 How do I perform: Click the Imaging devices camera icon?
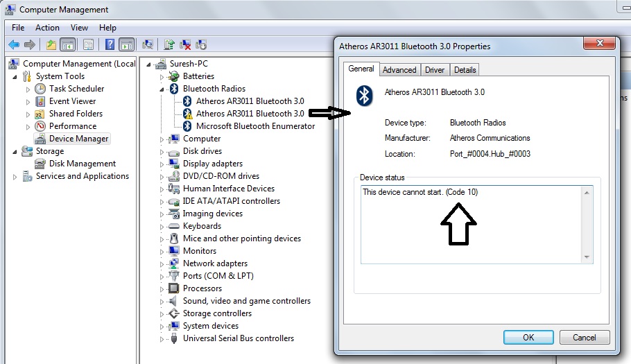coord(174,213)
